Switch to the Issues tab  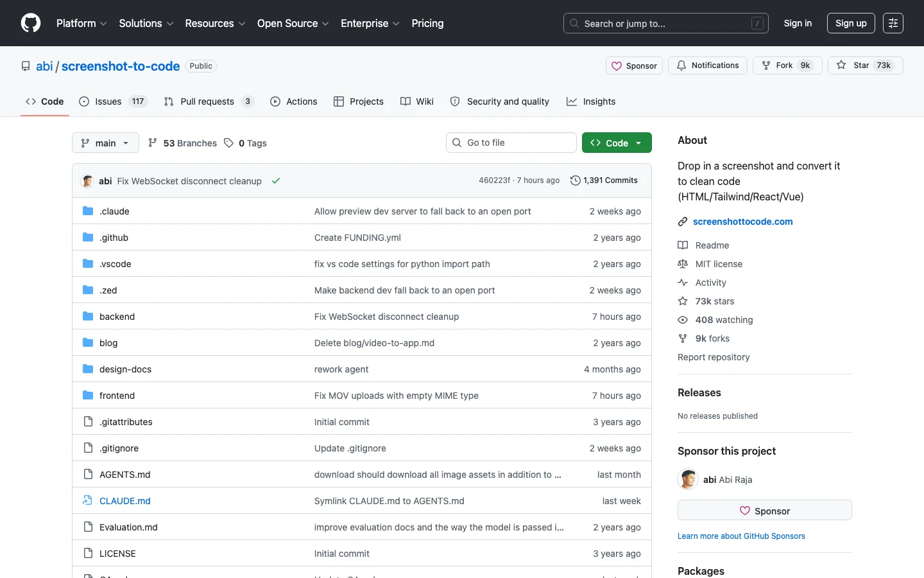113,101
